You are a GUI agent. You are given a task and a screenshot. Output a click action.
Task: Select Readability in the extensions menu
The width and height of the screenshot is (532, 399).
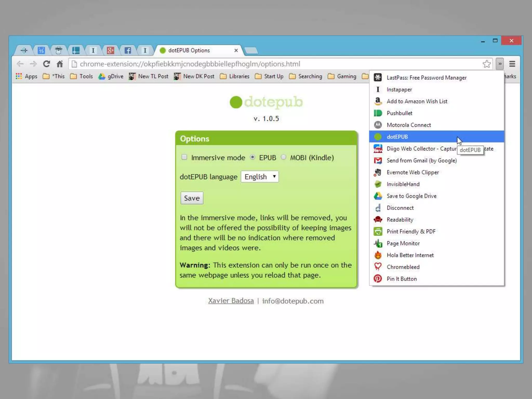click(x=400, y=220)
